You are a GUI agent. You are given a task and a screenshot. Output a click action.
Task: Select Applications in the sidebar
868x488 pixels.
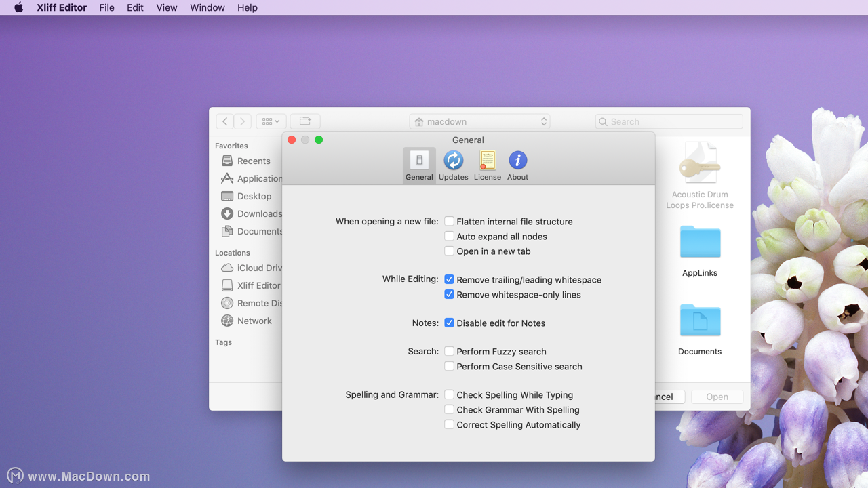click(x=251, y=178)
